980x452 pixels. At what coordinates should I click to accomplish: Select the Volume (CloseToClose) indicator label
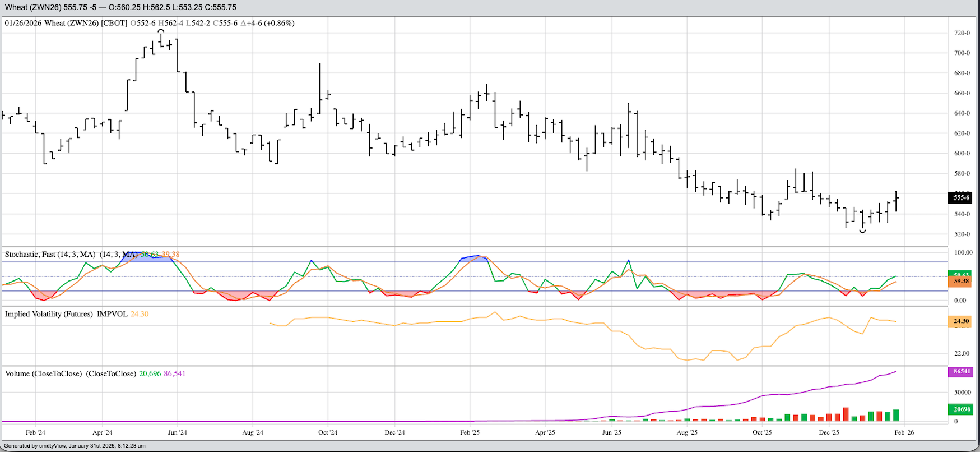click(43, 373)
